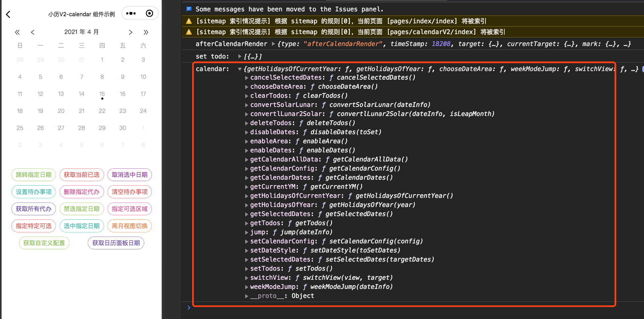Click the 禁选指定日期 button

82,209
